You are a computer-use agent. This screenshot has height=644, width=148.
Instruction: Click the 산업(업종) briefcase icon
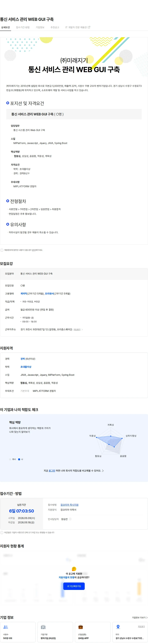tap(81, 627)
